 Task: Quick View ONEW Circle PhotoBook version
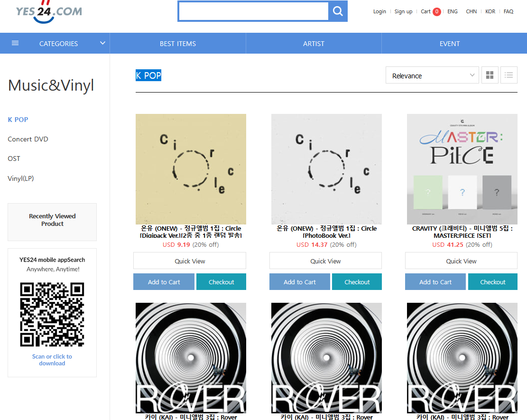coord(325,261)
